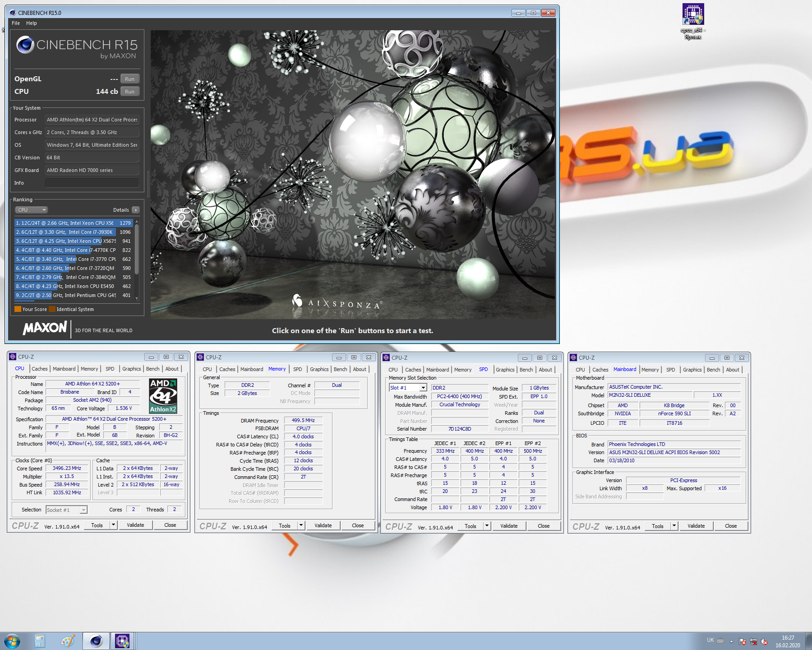Expand Tools dropdown arrow in SPD window
This screenshot has width=812, height=650.
487,526
